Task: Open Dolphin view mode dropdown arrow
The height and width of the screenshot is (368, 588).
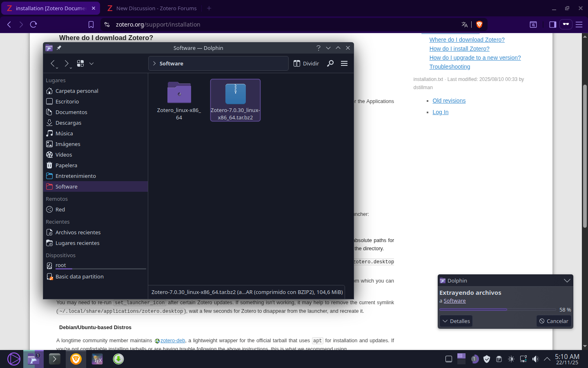Action: tap(91, 63)
